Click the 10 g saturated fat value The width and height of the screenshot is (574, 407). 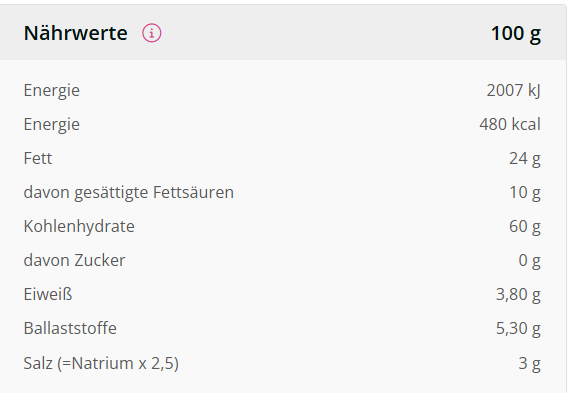[525, 193]
